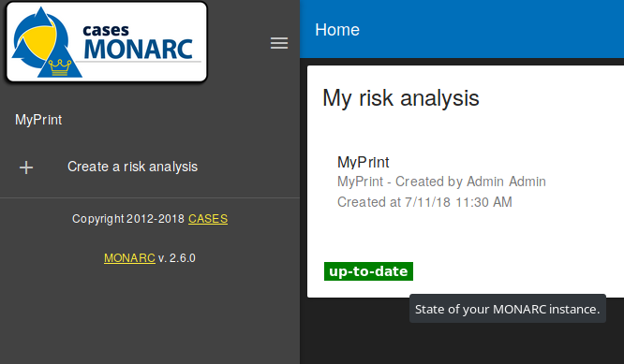Toggle the hamburger sidebar menu

pos(279,43)
